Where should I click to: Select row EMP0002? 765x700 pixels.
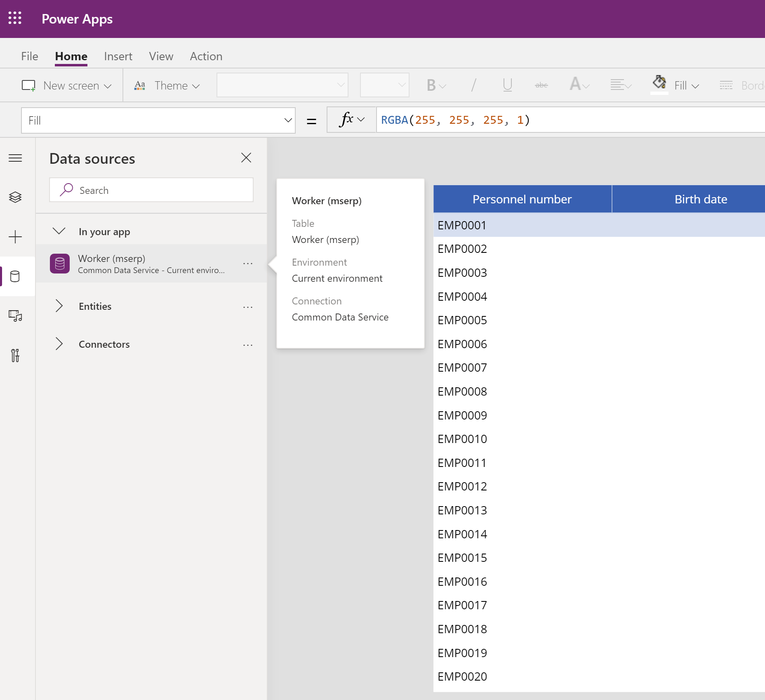click(x=599, y=249)
